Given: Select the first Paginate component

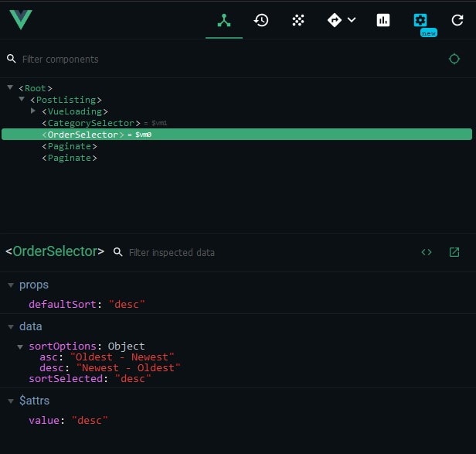Looking at the screenshot, I should coord(70,146).
